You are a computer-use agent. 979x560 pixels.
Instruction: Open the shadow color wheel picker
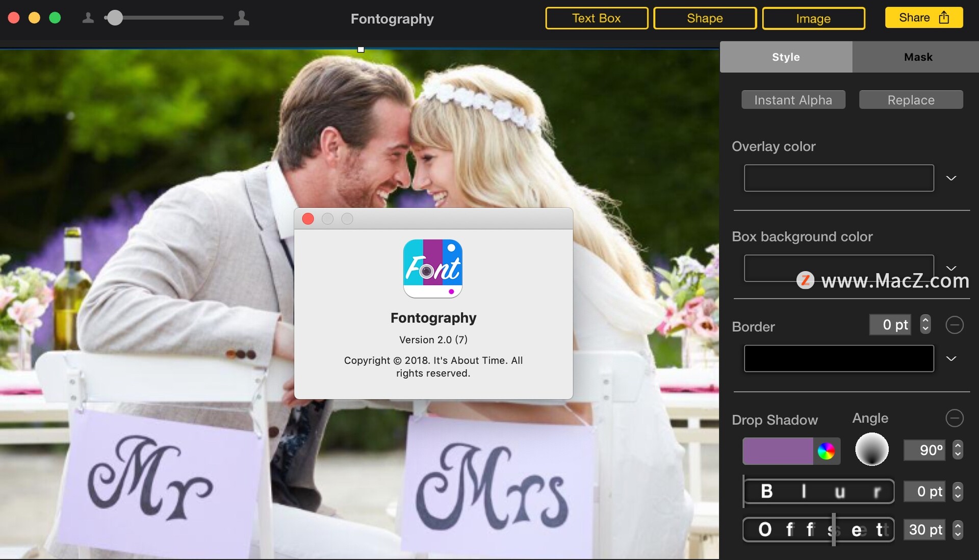[x=826, y=451]
